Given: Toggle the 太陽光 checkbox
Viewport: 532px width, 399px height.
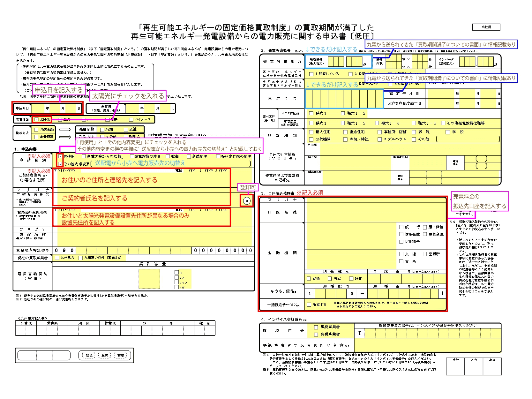Looking at the screenshot, I should (x=37, y=119).
